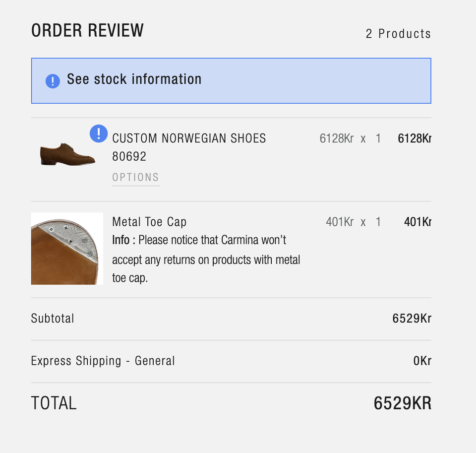The height and width of the screenshot is (453, 476).
Task: Click the 2 Products count label
Action: [398, 34]
